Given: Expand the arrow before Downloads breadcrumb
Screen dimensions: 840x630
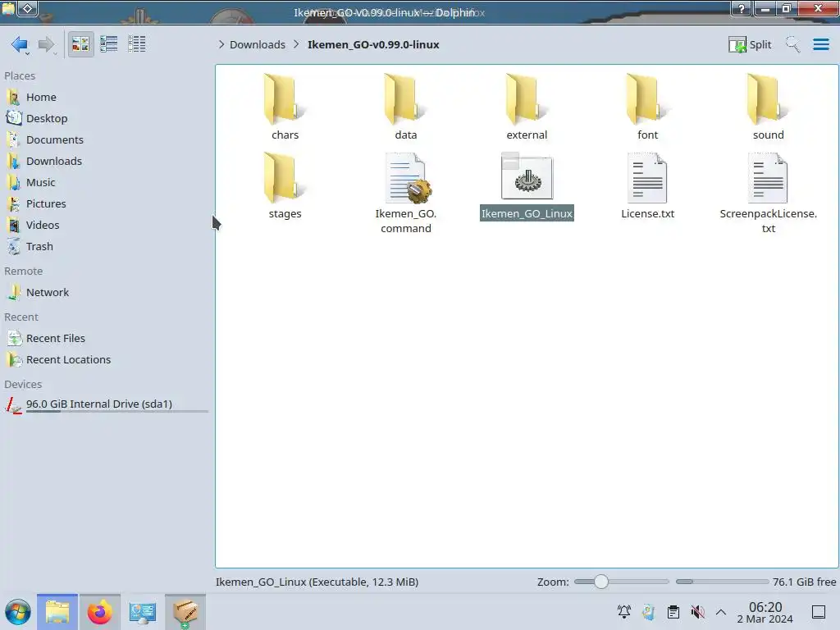Looking at the screenshot, I should click(x=221, y=44).
